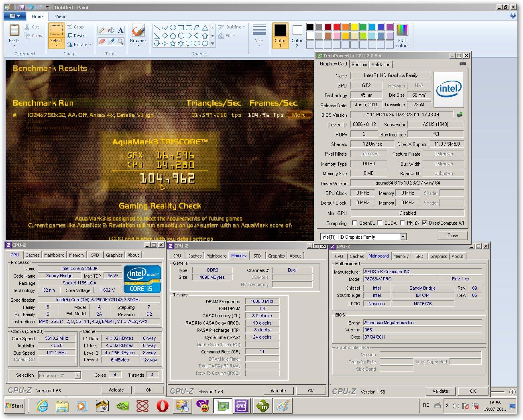523x420 pixels.
Task: Click the Brushes tool icon
Action: pyautogui.click(x=138, y=30)
